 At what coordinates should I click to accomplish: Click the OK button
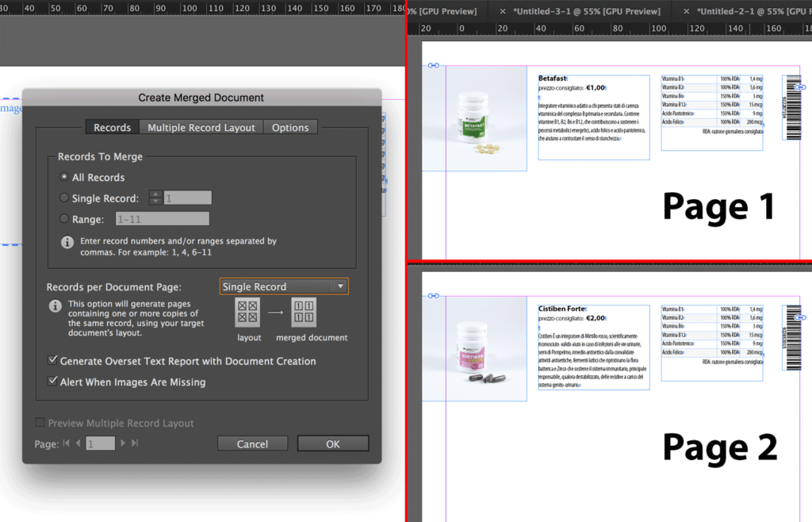(333, 443)
